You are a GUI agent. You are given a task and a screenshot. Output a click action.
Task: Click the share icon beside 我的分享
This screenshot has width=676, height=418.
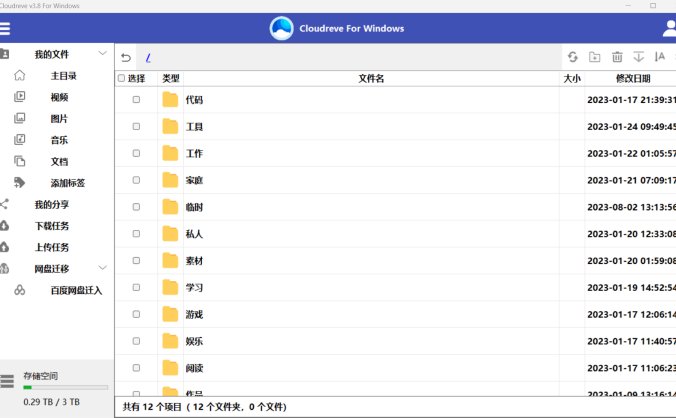pyautogui.click(x=4, y=204)
